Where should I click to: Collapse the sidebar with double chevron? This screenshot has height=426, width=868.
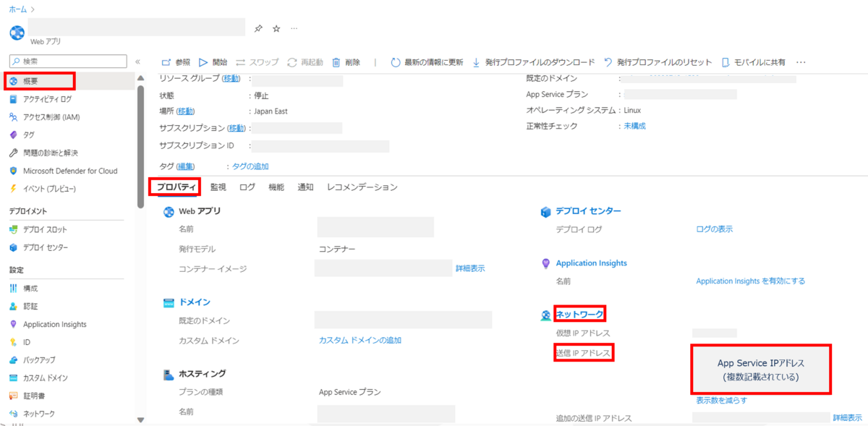(137, 62)
